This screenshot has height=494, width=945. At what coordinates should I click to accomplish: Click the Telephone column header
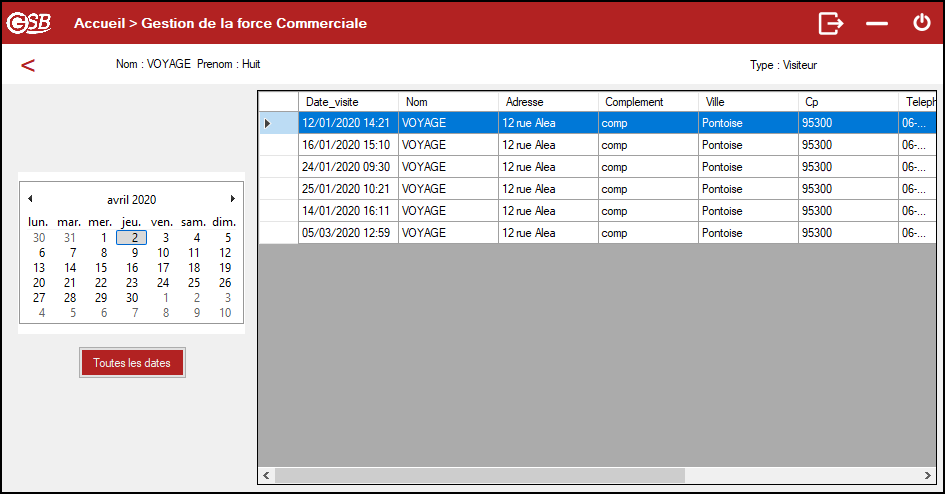[918, 102]
